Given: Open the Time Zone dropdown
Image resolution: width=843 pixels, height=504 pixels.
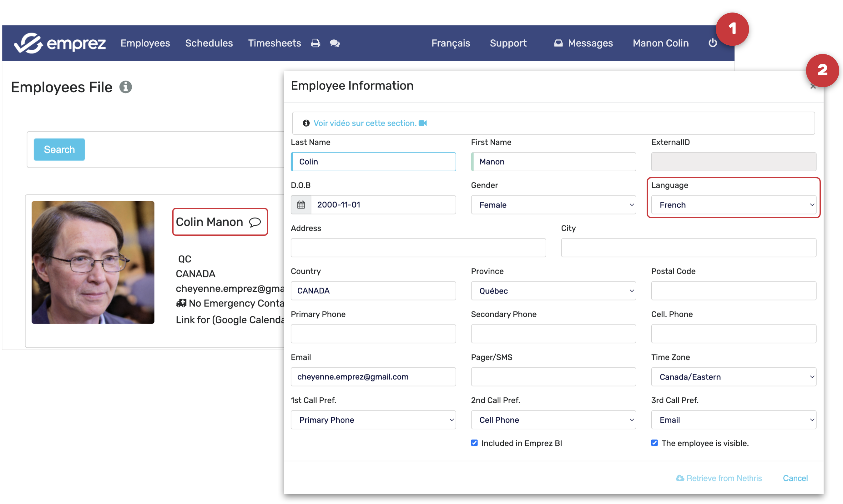Looking at the screenshot, I should click(x=734, y=377).
